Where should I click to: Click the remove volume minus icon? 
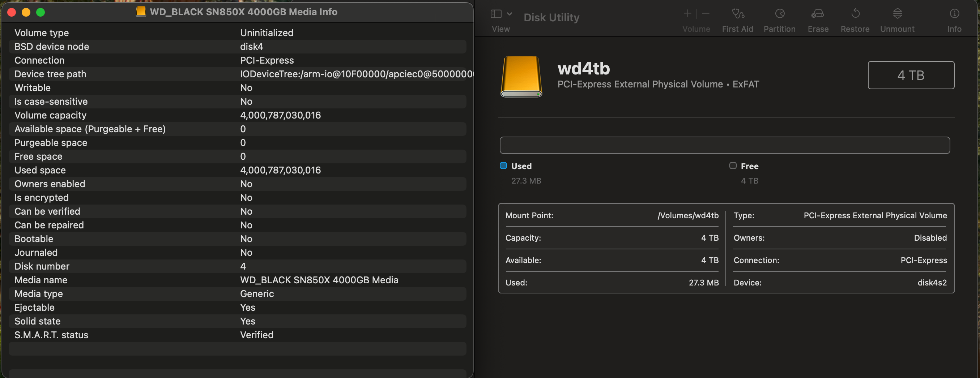coord(705,14)
